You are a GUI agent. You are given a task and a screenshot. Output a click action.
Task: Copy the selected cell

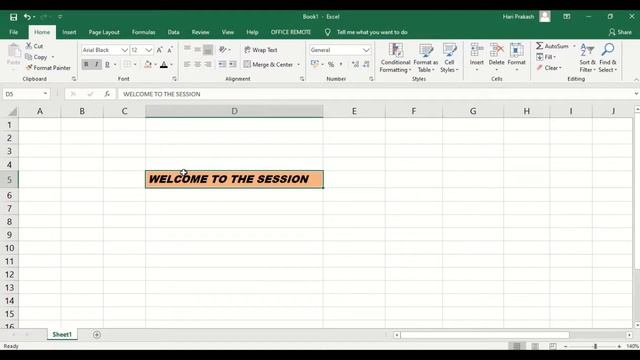[x=36, y=57]
